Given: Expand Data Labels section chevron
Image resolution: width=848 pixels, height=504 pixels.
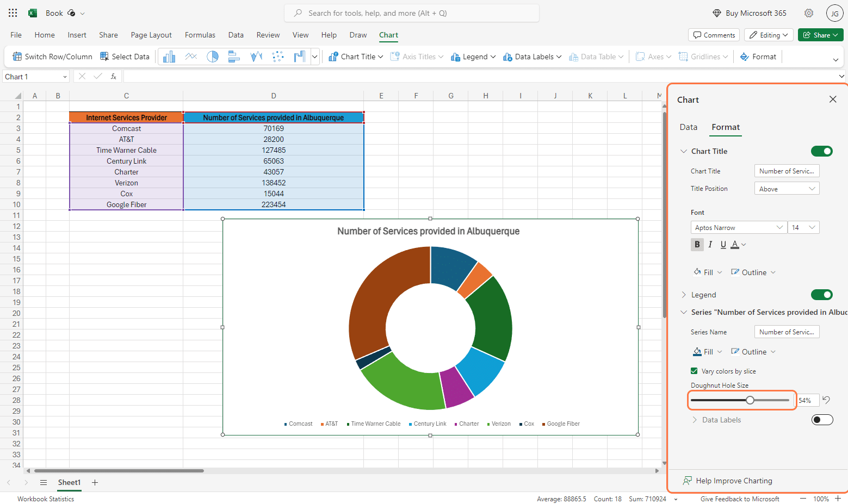Looking at the screenshot, I should point(695,420).
